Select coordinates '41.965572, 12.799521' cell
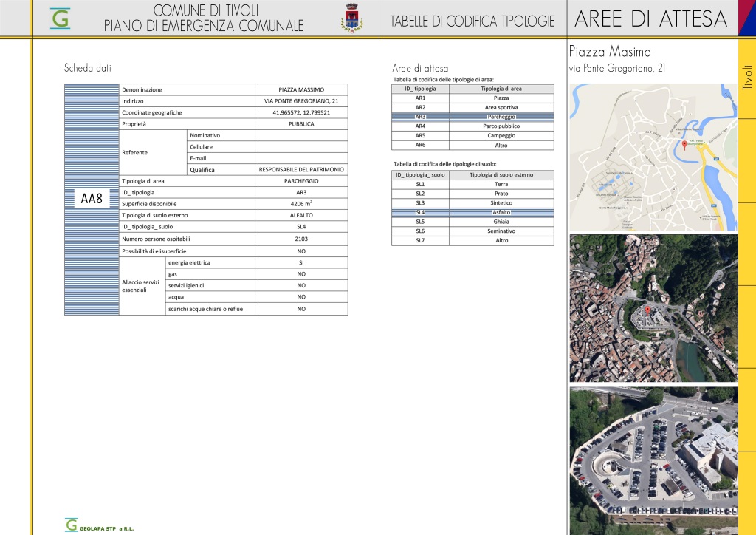The width and height of the screenshot is (756, 535). tap(301, 112)
